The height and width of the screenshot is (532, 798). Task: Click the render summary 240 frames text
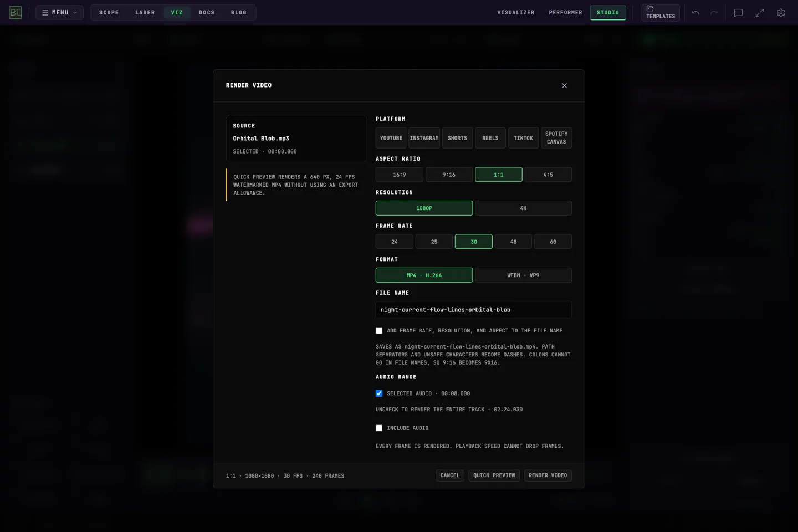(328, 476)
